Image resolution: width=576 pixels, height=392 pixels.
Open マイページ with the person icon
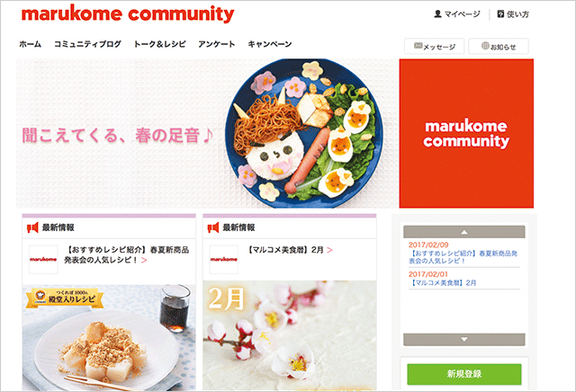[x=457, y=14]
